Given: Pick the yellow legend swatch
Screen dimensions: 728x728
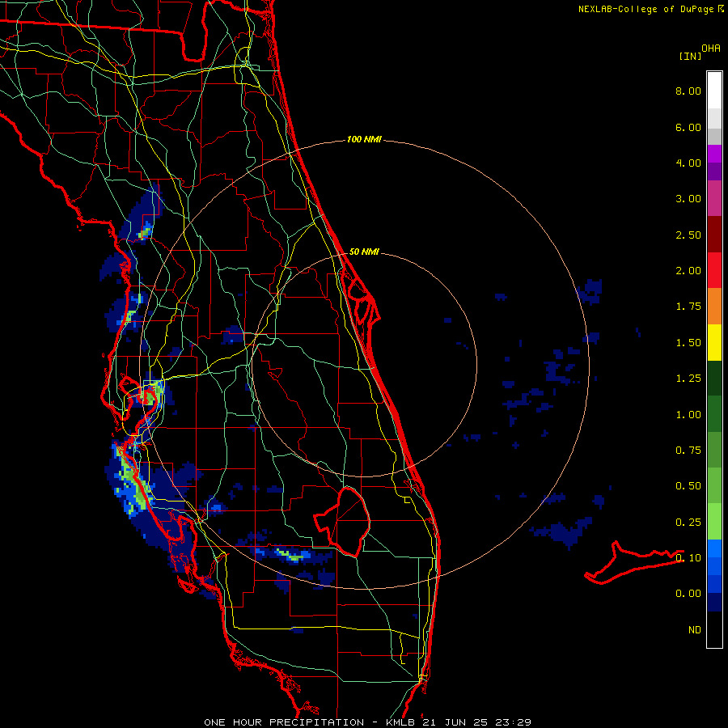Looking at the screenshot, I should point(714,342).
